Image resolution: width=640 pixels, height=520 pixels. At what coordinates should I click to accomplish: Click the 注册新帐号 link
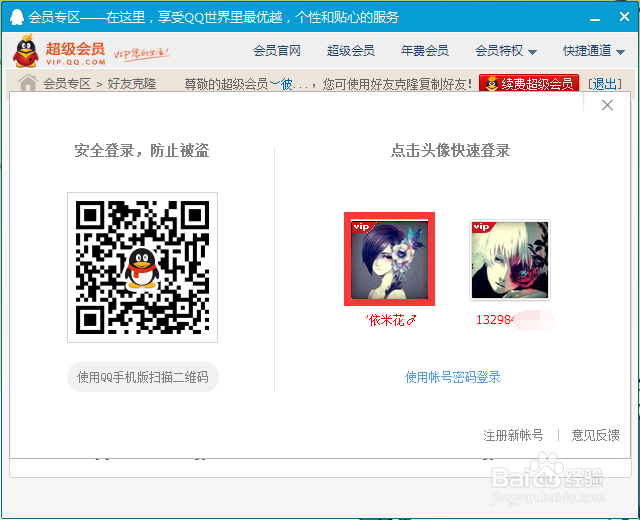click(x=513, y=435)
